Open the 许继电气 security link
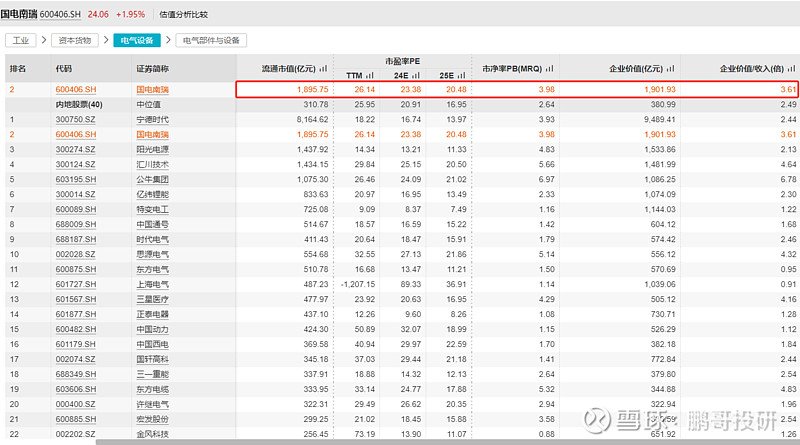The image size is (800, 445). 153,404
